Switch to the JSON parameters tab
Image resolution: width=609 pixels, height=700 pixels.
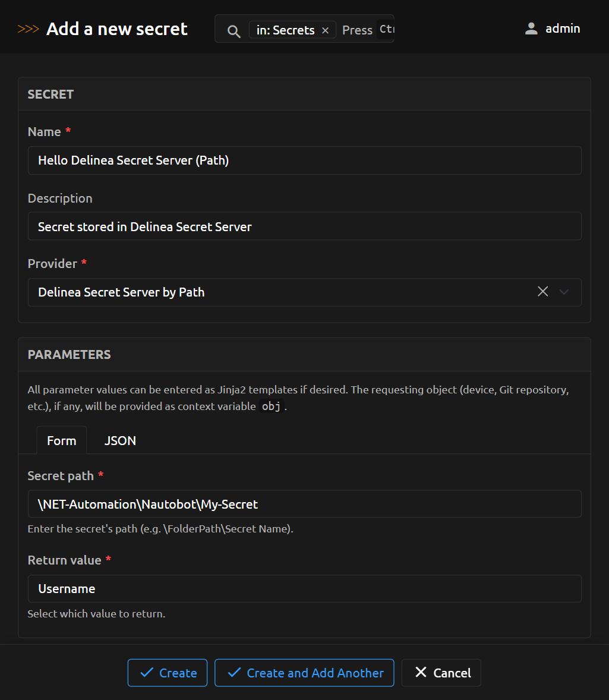(120, 440)
